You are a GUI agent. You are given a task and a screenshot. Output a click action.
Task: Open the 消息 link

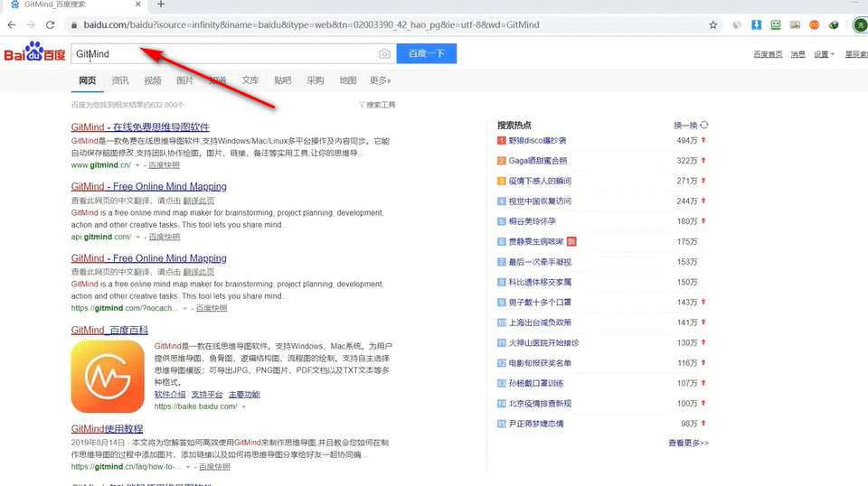(798, 54)
